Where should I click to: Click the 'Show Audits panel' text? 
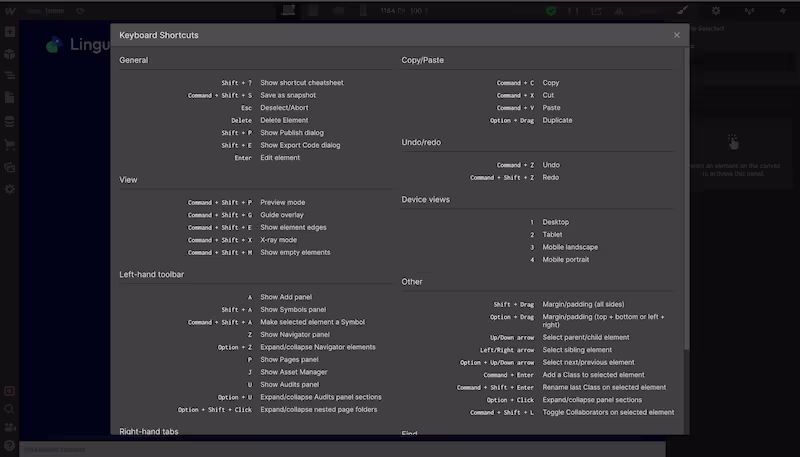pos(289,385)
